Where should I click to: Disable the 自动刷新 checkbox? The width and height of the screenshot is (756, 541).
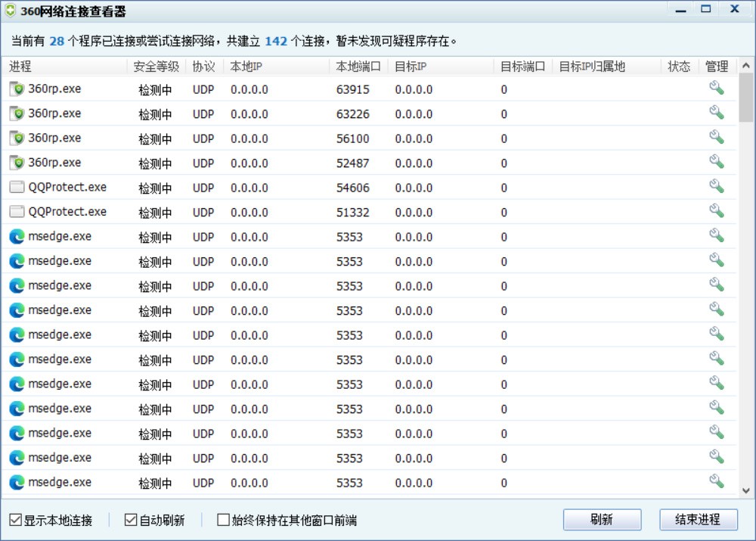click(x=131, y=520)
